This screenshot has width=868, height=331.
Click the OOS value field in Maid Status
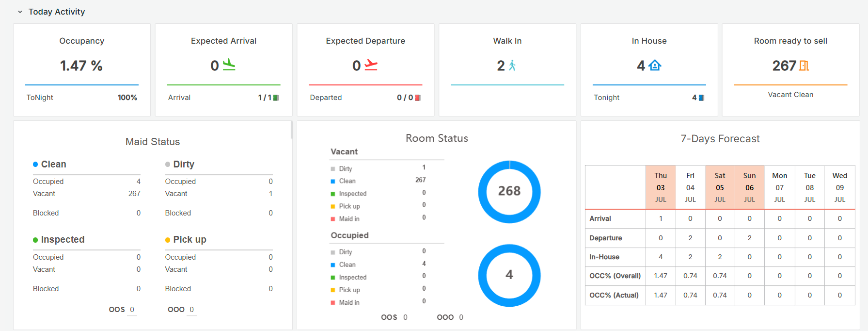coord(132,310)
